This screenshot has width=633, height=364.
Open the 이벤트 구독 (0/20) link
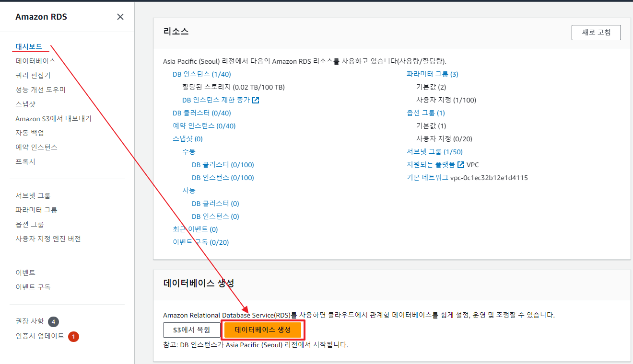[201, 242]
